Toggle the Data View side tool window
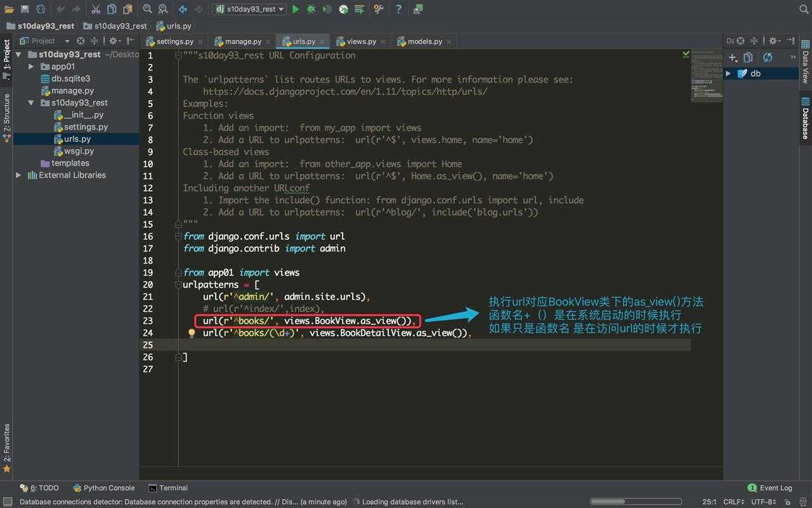Image resolution: width=812 pixels, height=508 pixels. [x=806, y=62]
